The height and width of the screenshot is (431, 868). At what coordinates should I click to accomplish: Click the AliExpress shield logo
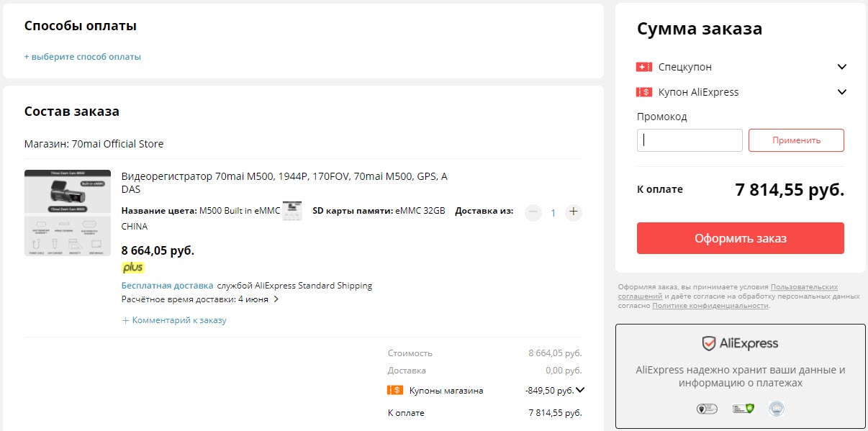(709, 344)
